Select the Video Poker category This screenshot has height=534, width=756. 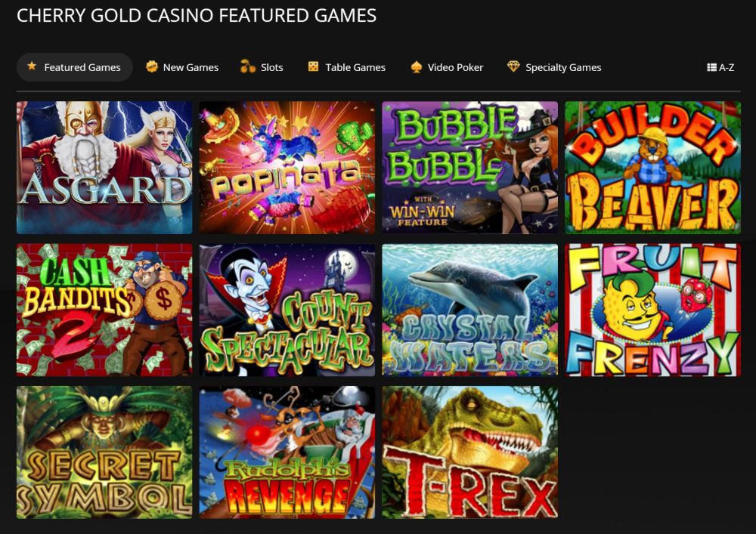point(447,67)
